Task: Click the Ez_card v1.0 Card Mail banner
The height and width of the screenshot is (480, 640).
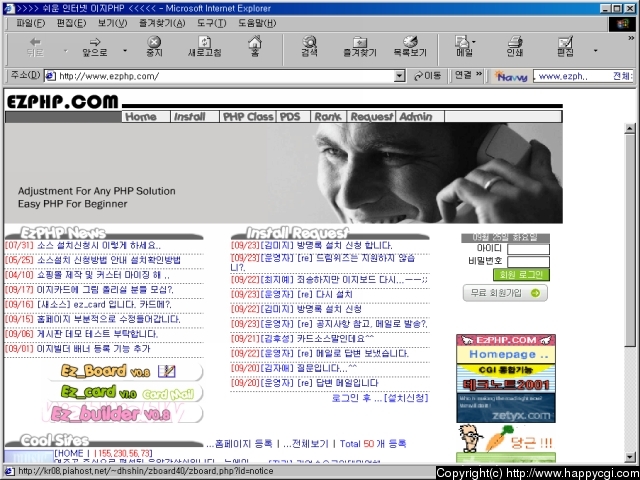Action: pyautogui.click(x=125, y=393)
